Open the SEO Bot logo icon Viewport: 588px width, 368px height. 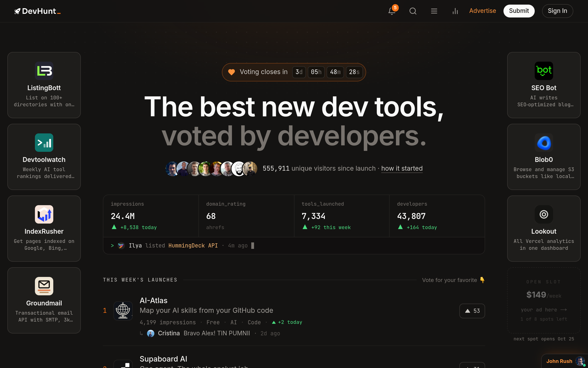(544, 71)
